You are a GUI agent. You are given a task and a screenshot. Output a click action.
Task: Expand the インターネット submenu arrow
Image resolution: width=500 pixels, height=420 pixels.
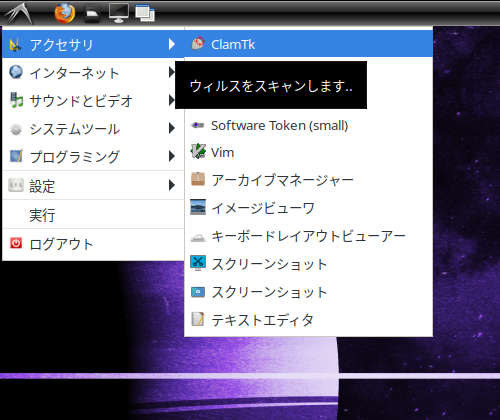pyautogui.click(x=172, y=72)
